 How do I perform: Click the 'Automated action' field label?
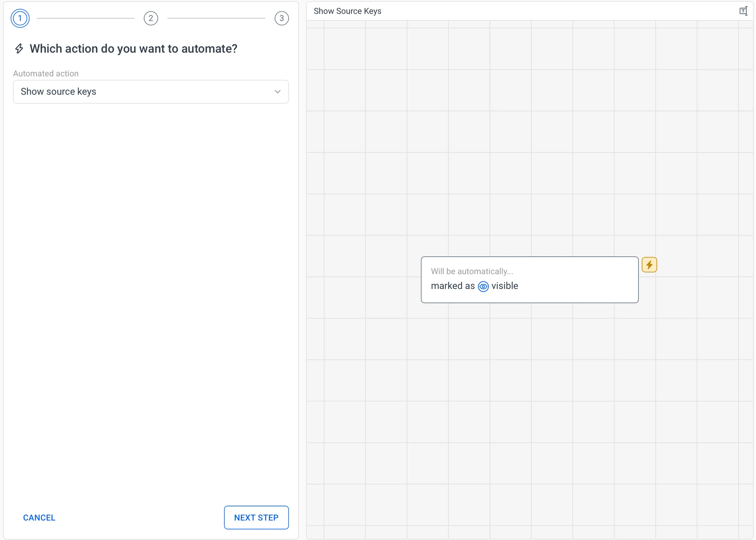click(x=46, y=73)
